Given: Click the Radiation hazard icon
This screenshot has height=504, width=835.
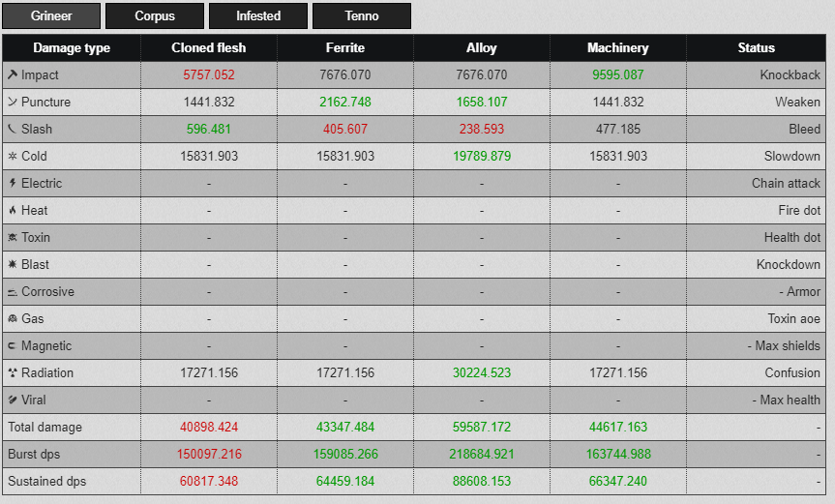Looking at the screenshot, I should (x=12, y=372).
